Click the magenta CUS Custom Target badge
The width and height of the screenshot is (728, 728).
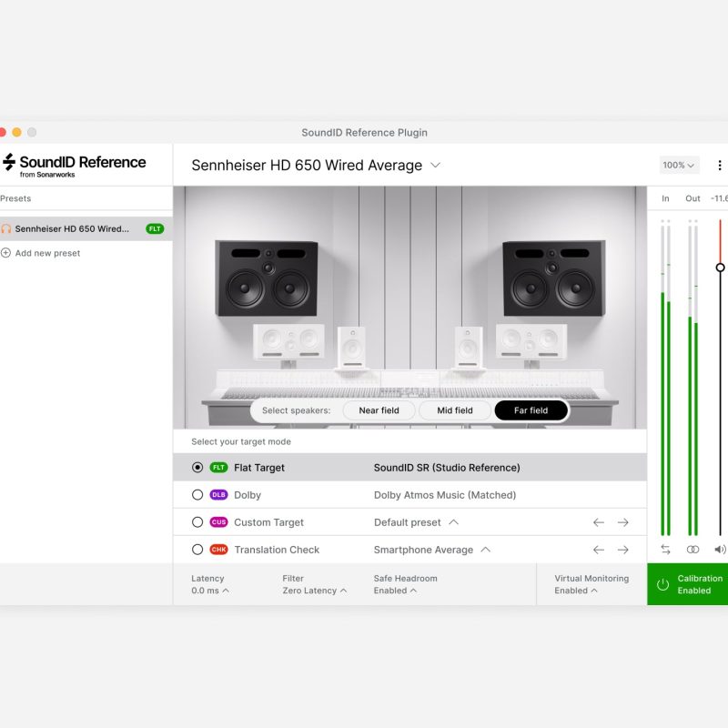(x=218, y=522)
